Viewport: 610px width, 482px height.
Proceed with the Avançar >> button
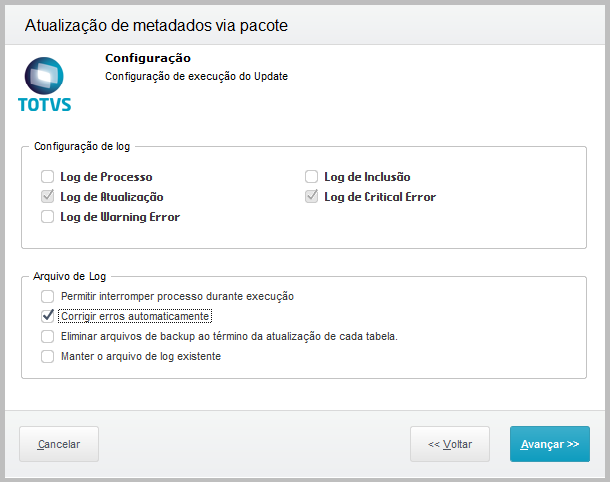pos(549,443)
